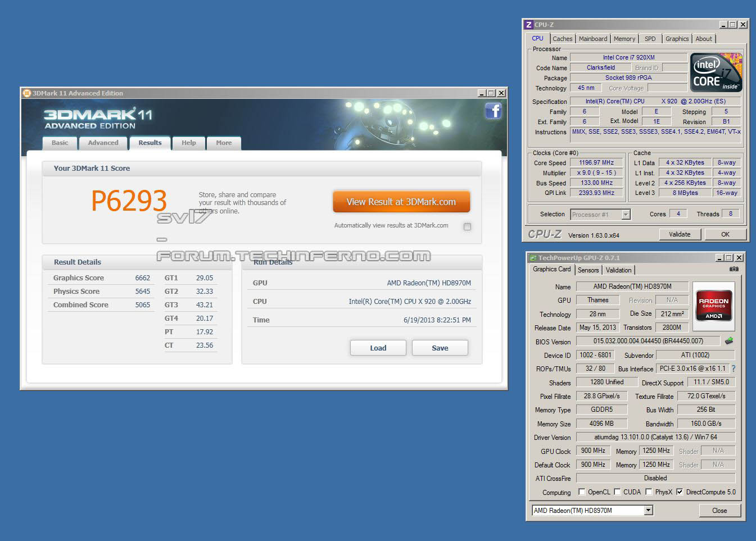Toggle the CUDA checkbox
The height and width of the screenshot is (541, 756).
click(x=617, y=492)
